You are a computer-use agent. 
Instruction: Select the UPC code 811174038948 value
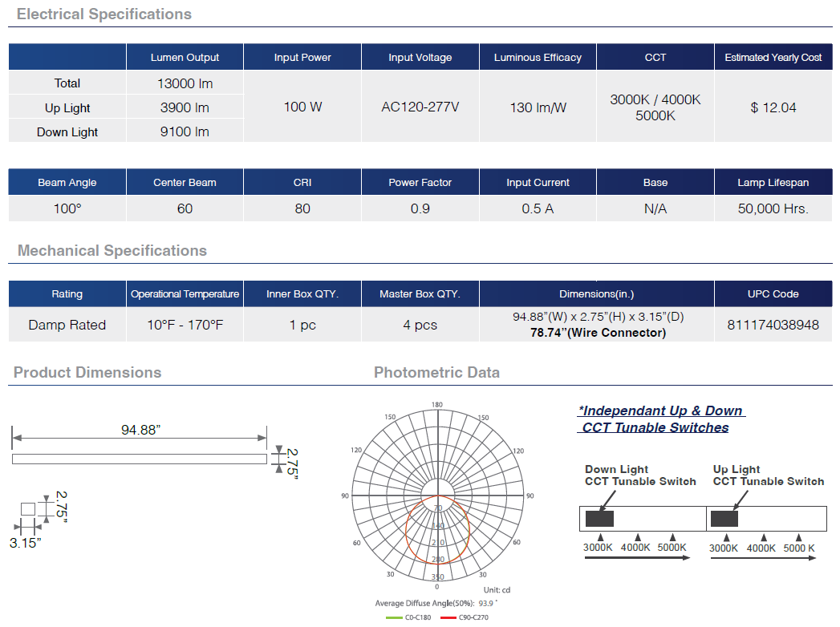coord(773,325)
